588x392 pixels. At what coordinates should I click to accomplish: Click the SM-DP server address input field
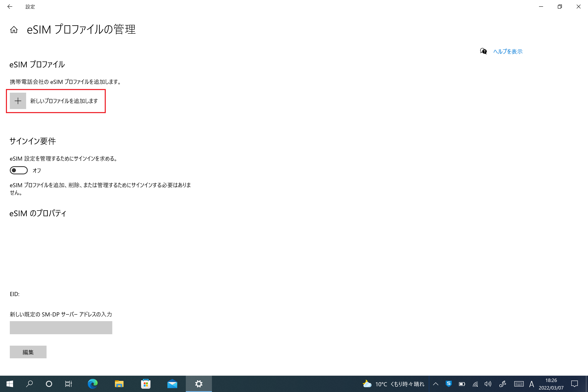tap(61, 327)
